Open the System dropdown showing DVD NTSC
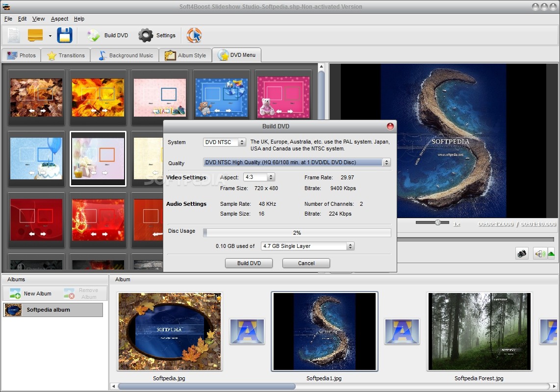 pos(224,142)
